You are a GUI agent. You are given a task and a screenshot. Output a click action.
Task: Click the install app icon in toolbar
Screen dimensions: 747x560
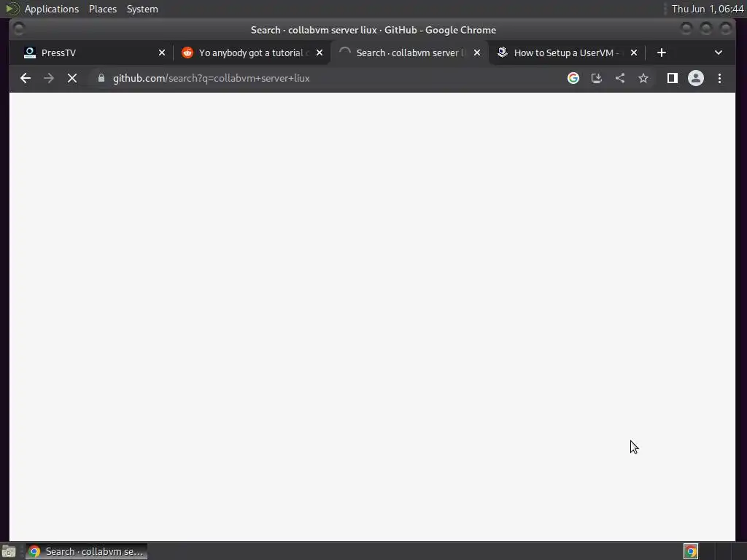pos(597,78)
